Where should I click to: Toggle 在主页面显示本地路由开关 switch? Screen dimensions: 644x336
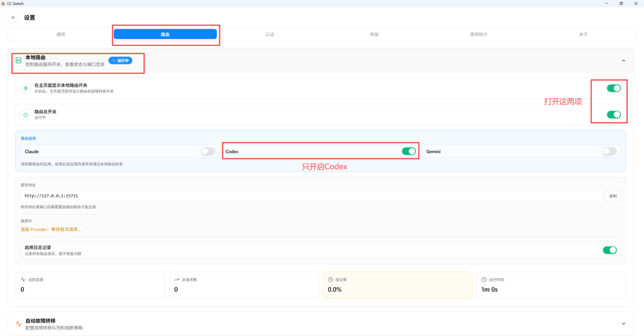coord(613,88)
